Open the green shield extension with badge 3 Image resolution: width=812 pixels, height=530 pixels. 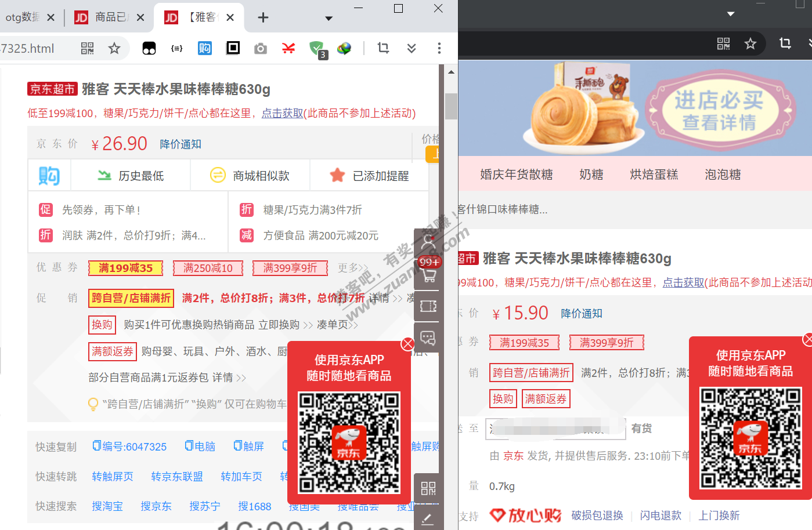tap(317, 49)
